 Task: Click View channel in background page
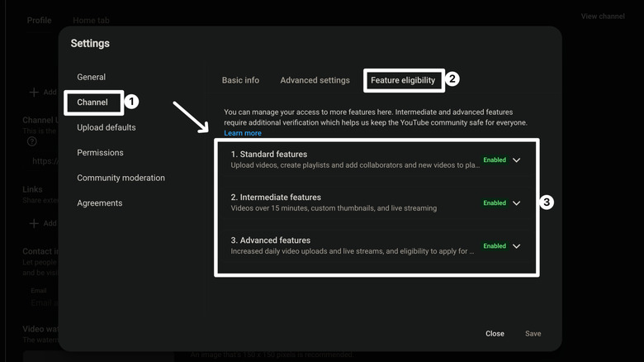(x=603, y=17)
